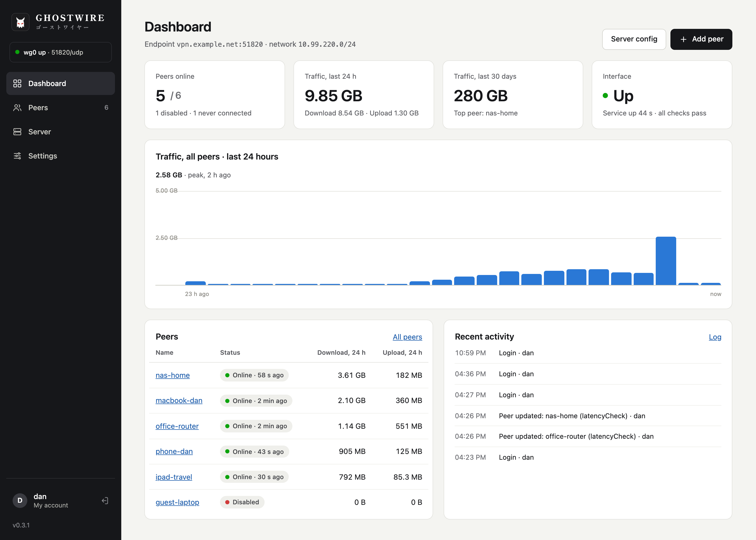Open the Server menu item
756x540 pixels.
(x=61, y=132)
